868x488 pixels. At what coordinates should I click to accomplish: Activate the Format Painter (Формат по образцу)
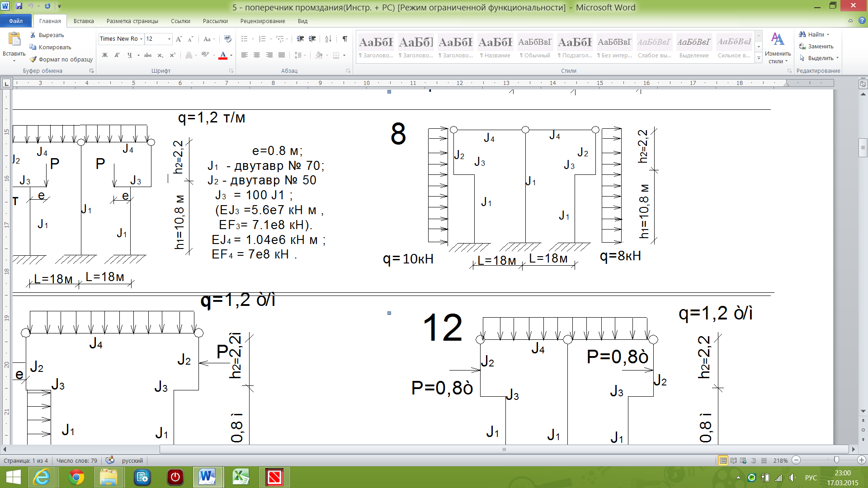(x=61, y=59)
